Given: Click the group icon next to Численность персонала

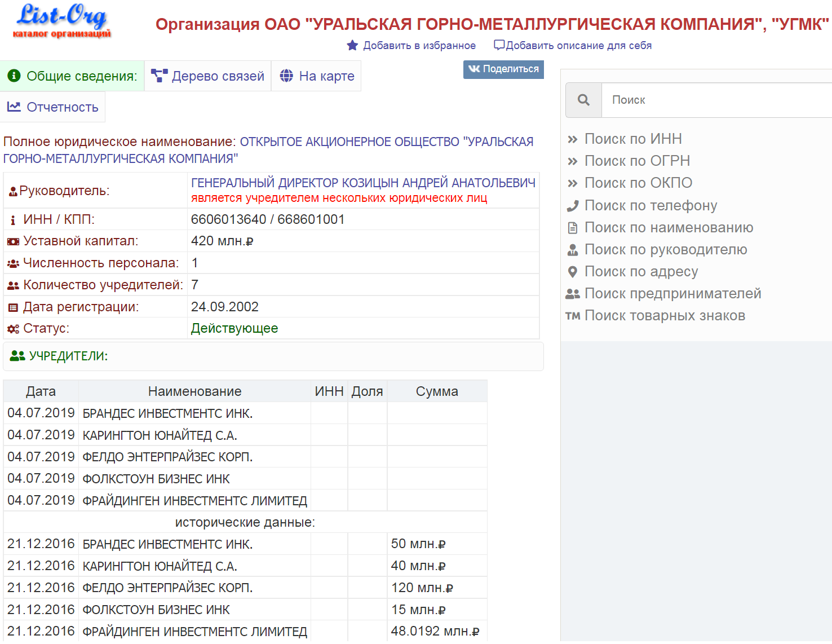Looking at the screenshot, I should 13,263.
